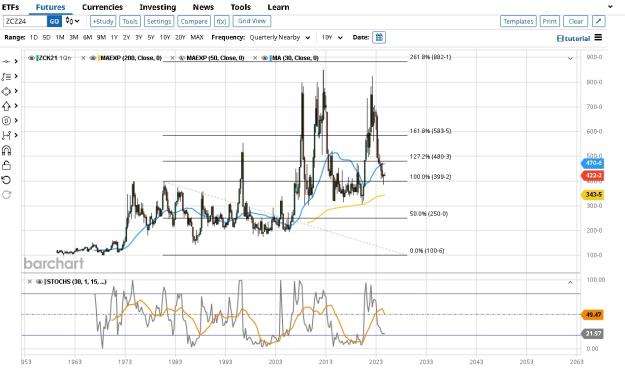Click the Compare button
Viewport: 625px width, 369px height.
click(194, 21)
